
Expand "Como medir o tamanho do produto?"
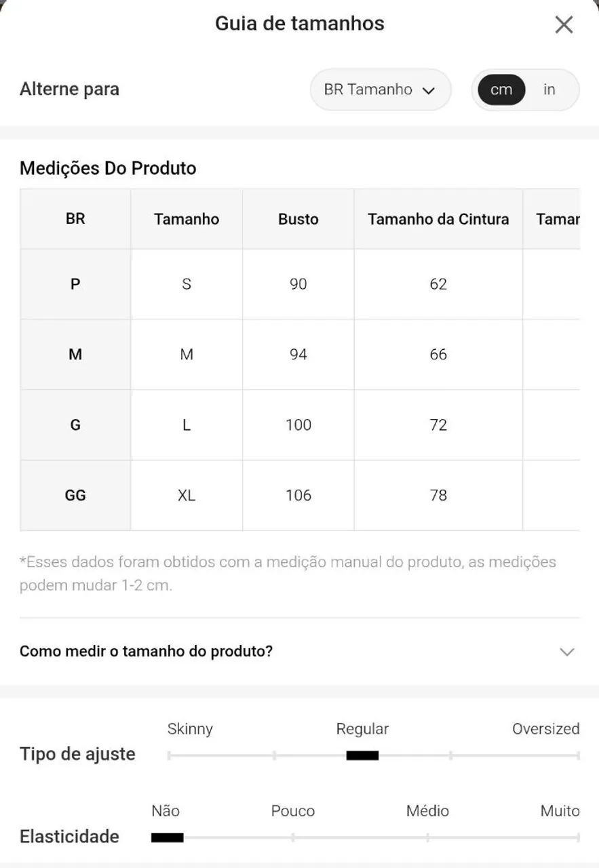click(x=299, y=652)
